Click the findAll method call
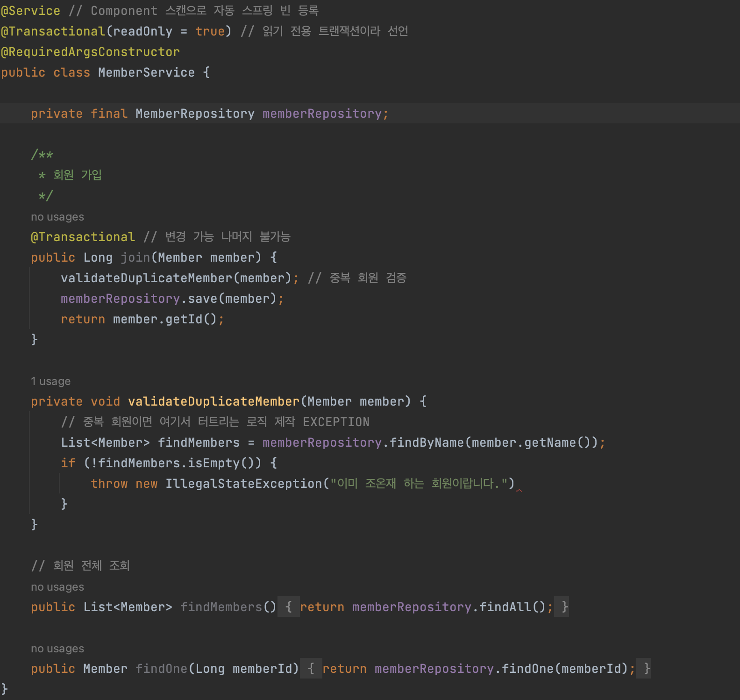740x700 pixels. [505, 607]
